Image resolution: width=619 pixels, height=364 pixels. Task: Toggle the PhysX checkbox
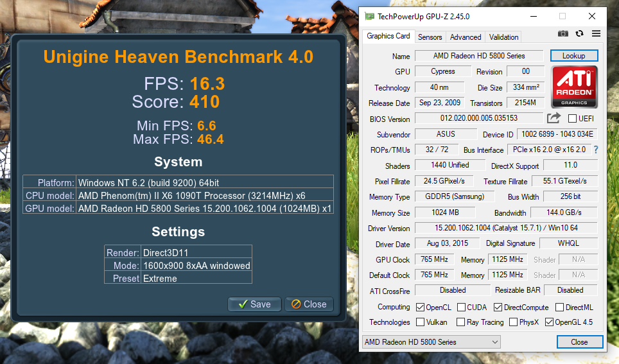[x=513, y=322]
